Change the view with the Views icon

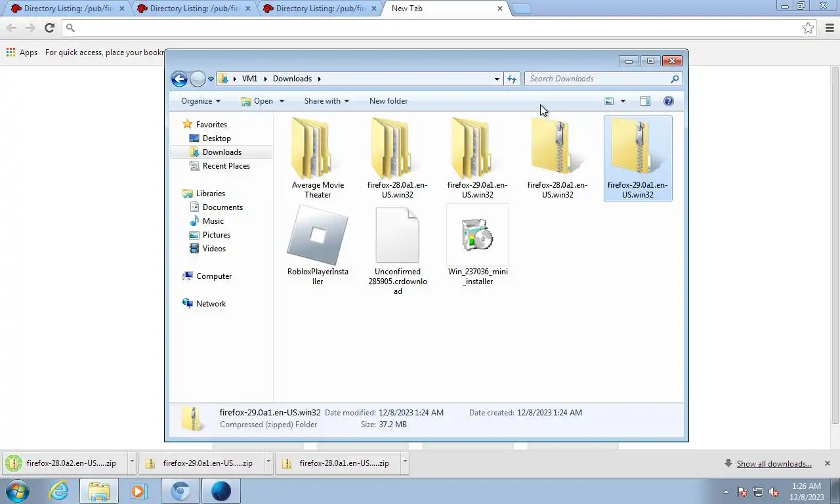click(x=609, y=101)
